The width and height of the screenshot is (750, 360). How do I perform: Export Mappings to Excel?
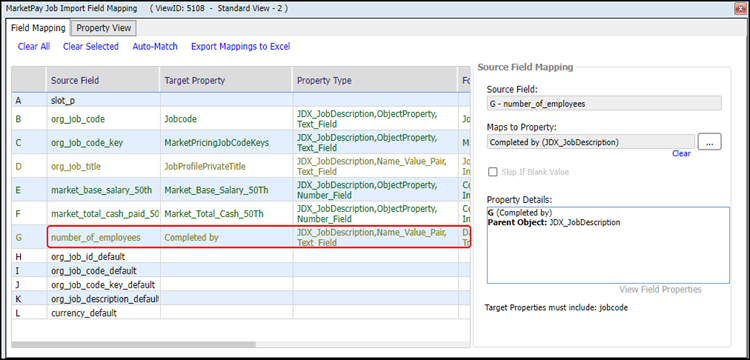pyautogui.click(x=241, y=46)
